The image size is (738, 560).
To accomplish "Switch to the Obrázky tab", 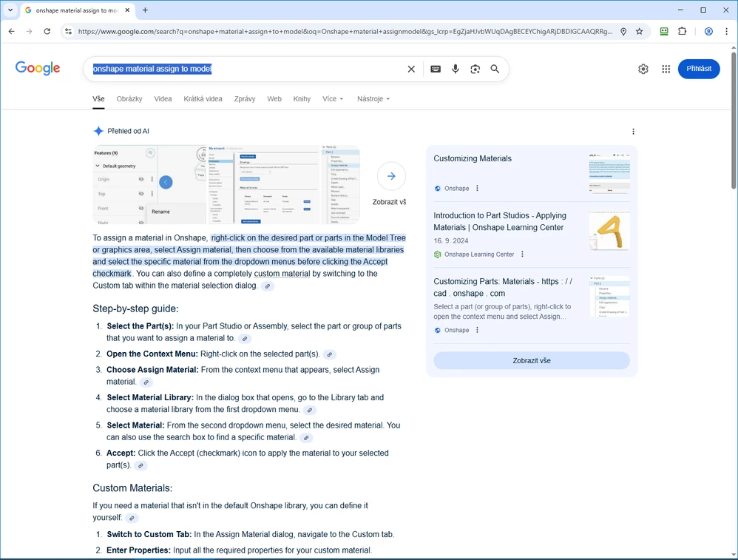I will click(x=129, y=98).
